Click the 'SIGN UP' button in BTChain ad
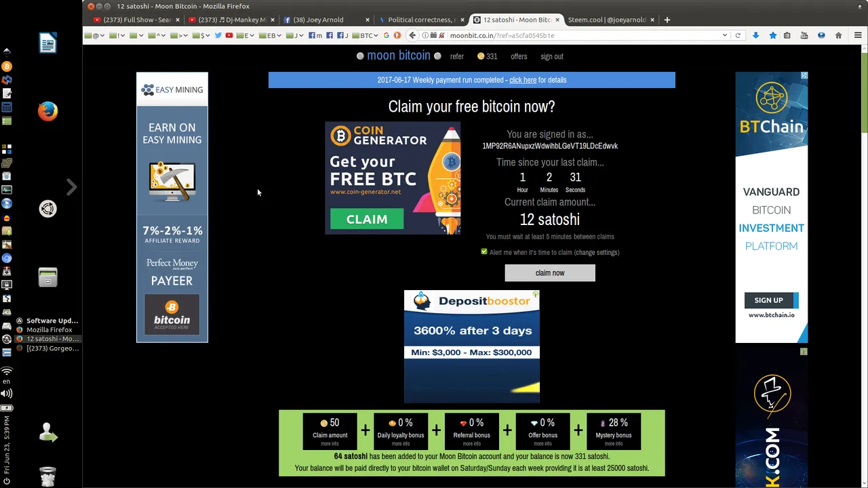 click(x=770, y=300)
